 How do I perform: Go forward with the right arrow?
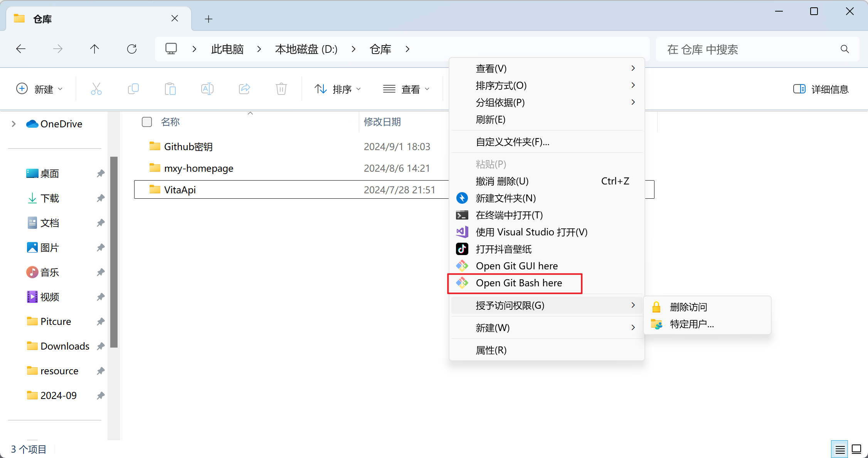pyautogui.click(x=58, y=49)
